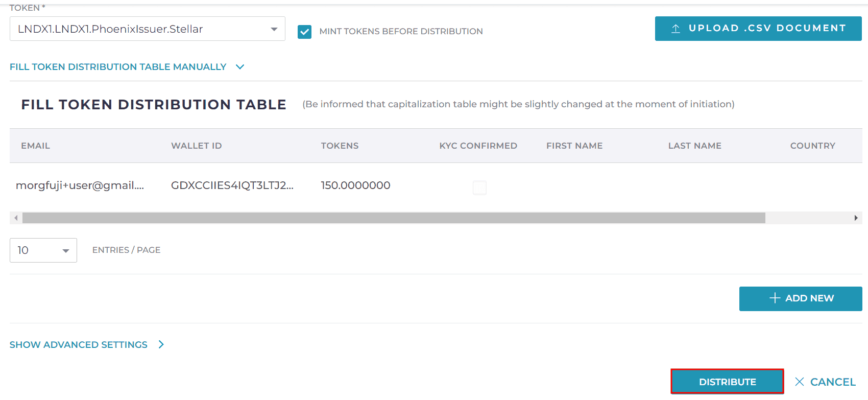The height and width of the screenshot is (400, 868).
Task: Select the GDXCCIIES4IQT3LTJ2 wallet ID cell
Action: point(232,185)
